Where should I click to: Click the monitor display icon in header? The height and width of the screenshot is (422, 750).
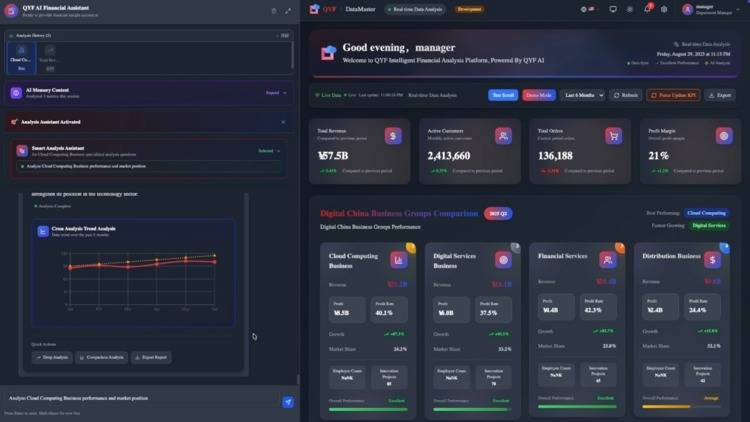click(613, 9)
